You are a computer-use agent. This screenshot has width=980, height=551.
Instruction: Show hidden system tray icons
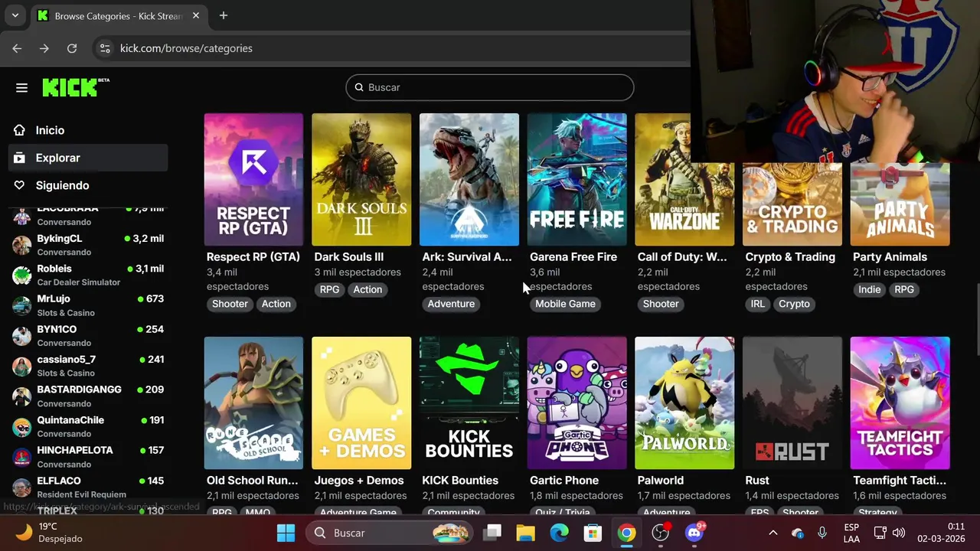(773, 533)
